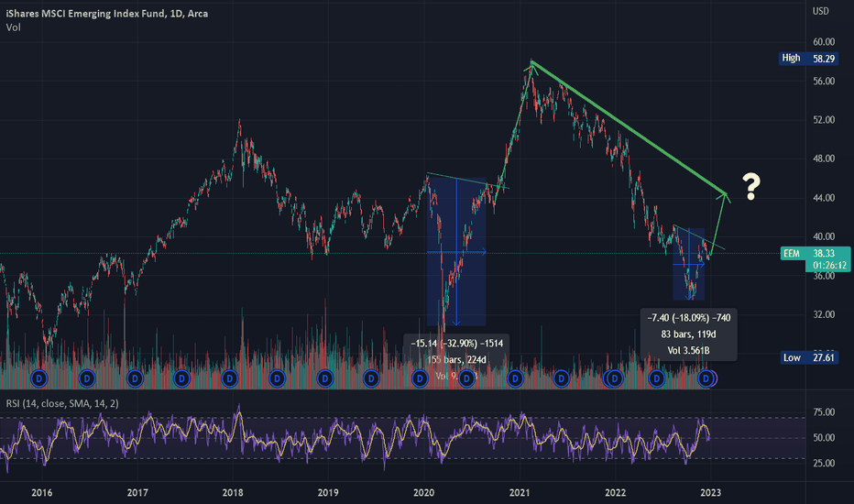Screen dimensions: 854x504
Task: Select the 75.00 RSI scale value
Action: (824, 412)
